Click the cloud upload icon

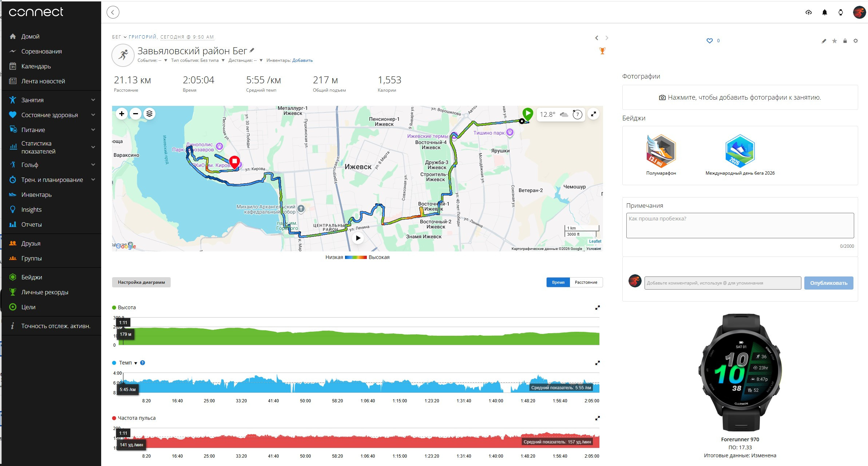(809, 12)
